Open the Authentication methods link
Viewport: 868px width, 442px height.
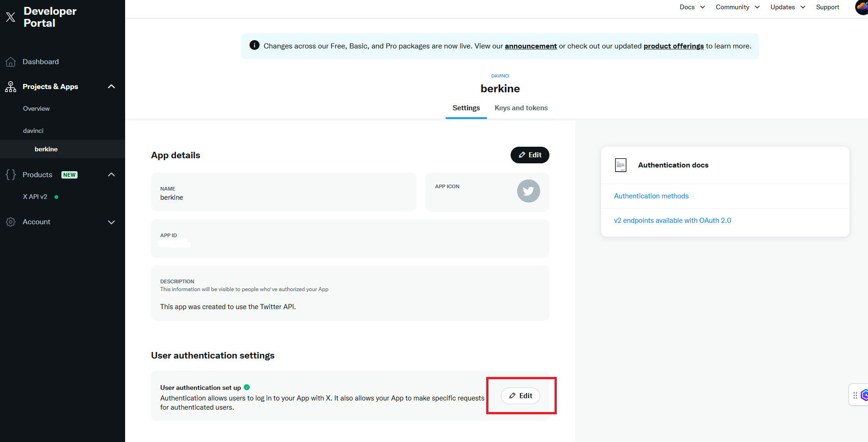point(651,196)
